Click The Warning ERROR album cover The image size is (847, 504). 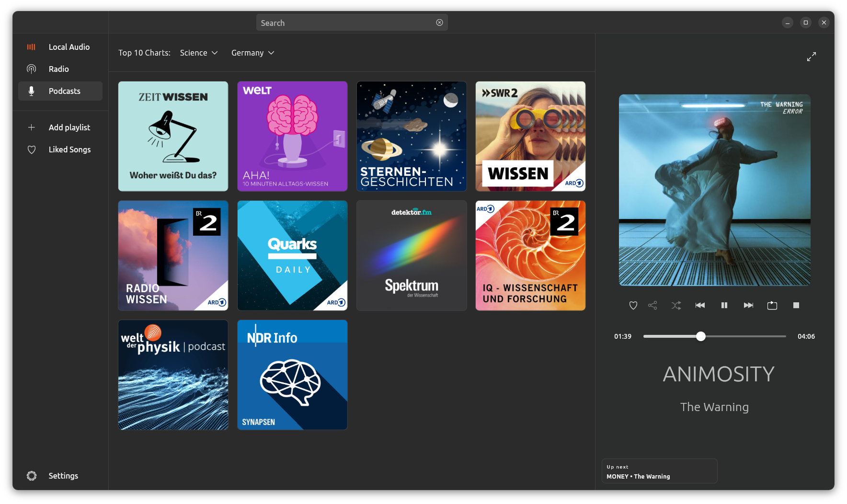(x=715, y=190)
